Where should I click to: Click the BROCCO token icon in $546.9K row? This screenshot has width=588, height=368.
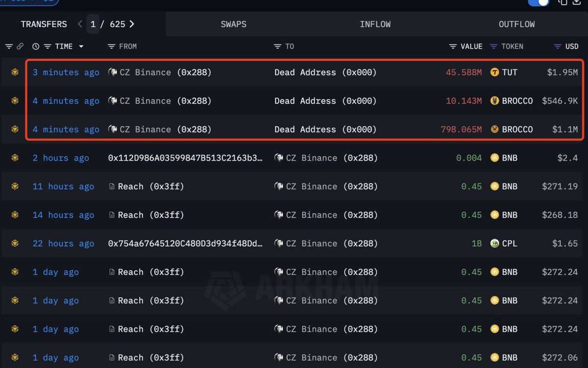click(494, 101)
